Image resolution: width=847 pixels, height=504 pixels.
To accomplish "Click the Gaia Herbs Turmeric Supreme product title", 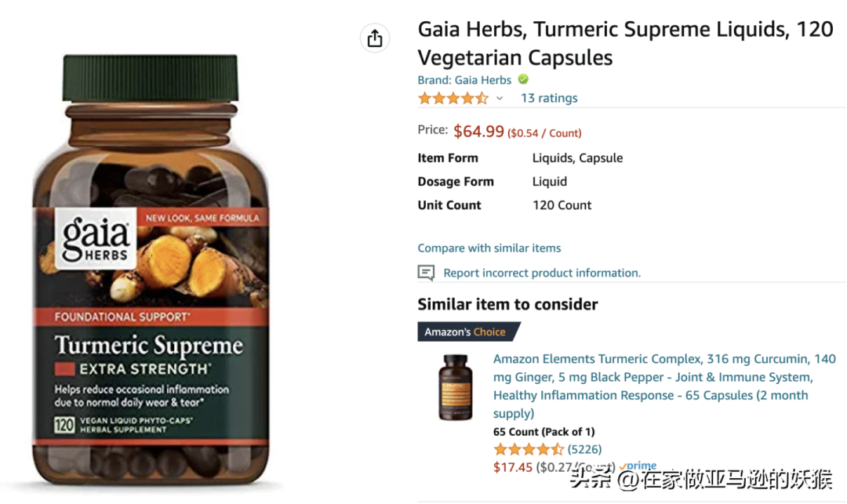I will click(x=626, y=43).
